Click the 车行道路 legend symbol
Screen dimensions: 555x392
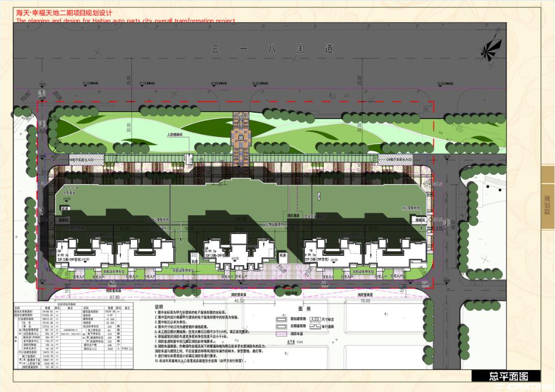click(x=315, y=326)
